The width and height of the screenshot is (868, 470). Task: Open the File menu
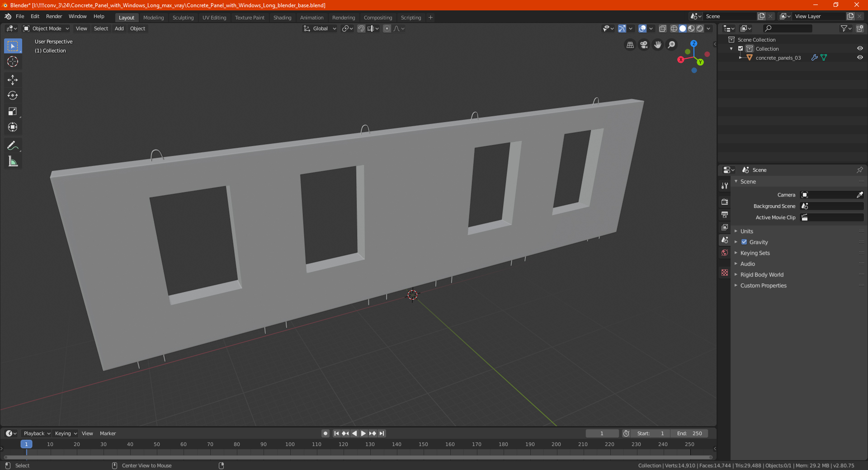[x=20, y=16]
